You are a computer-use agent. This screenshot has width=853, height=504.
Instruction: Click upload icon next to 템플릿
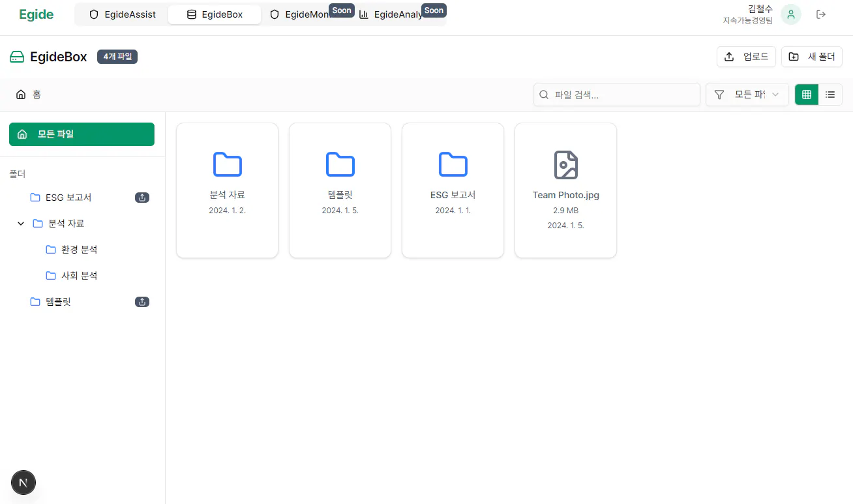[142, 302]
